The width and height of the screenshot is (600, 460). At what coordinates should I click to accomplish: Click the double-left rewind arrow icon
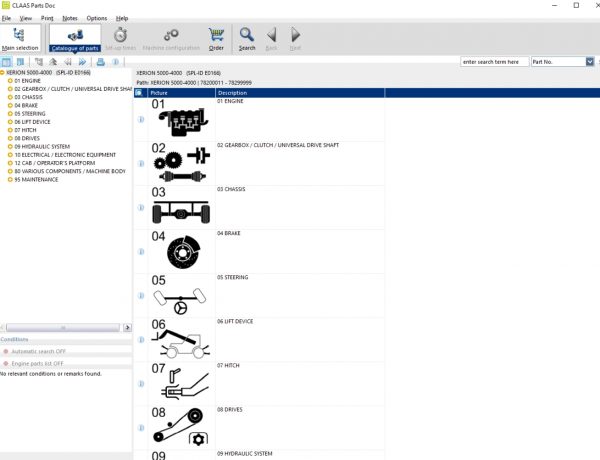tap(68, 62)
